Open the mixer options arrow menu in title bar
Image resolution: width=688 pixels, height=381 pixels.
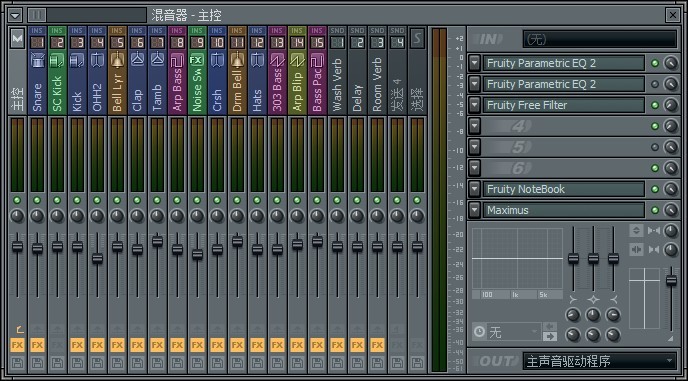(15, 15)
